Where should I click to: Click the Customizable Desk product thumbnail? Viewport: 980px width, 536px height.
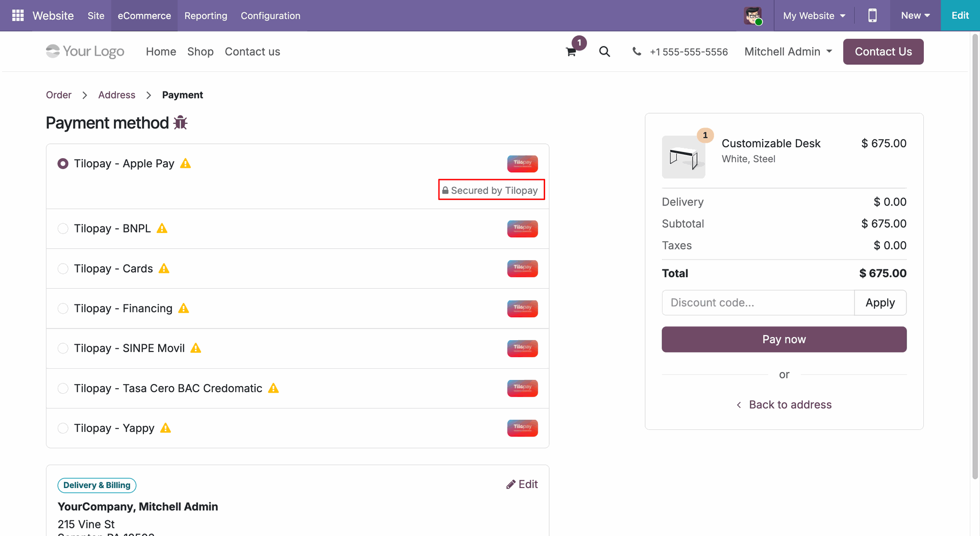point(683,157)
